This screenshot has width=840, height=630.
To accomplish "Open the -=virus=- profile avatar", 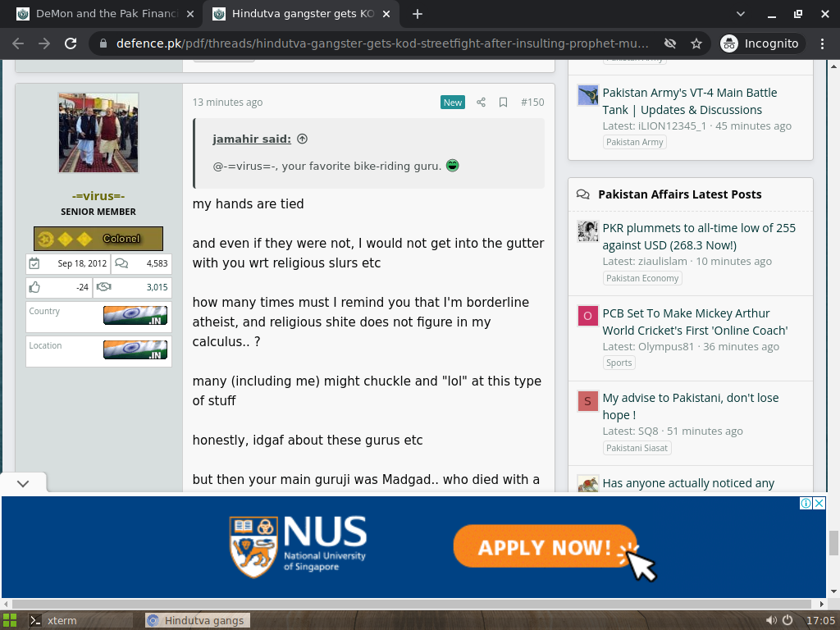I will pyautogui.click(x=98, y=133).
